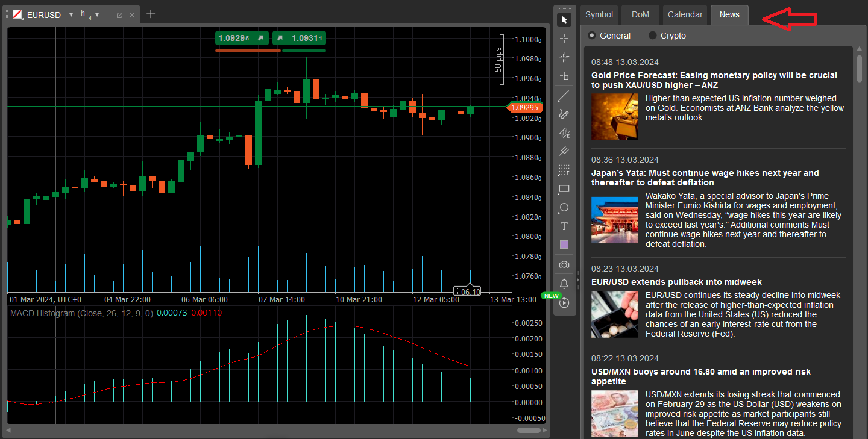Switch to the Calendar tab
868x439 pixels.
pos(685,14)
